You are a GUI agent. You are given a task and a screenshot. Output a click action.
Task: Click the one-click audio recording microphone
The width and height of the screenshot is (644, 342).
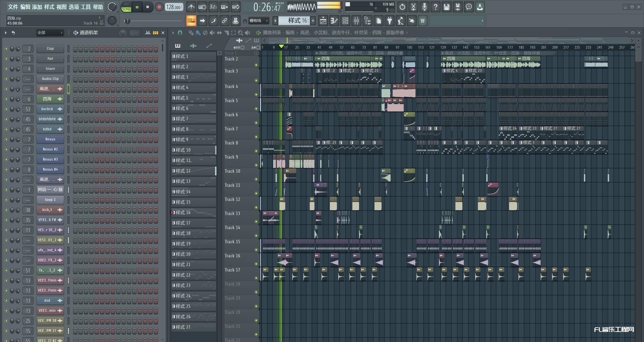(425, 7)
